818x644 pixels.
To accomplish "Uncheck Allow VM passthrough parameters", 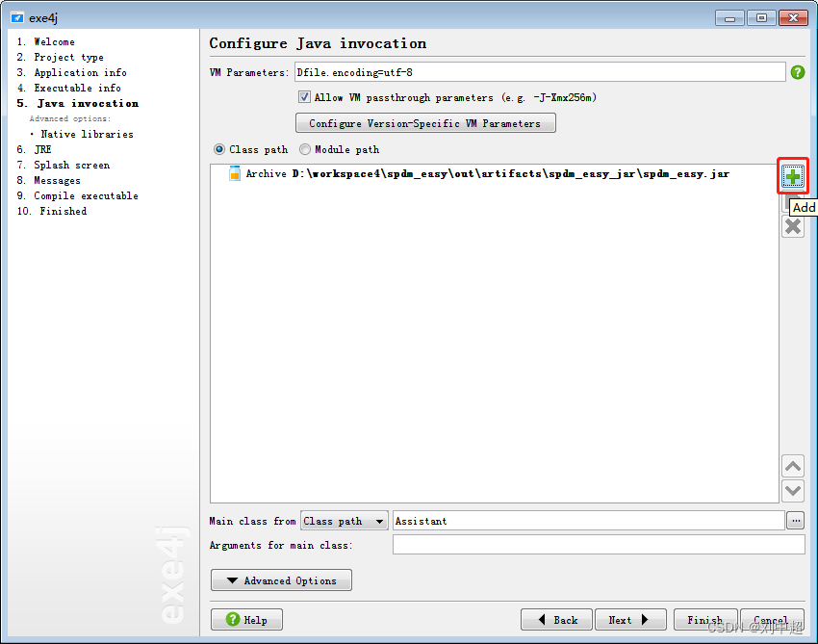I will (x=303, y=96).
